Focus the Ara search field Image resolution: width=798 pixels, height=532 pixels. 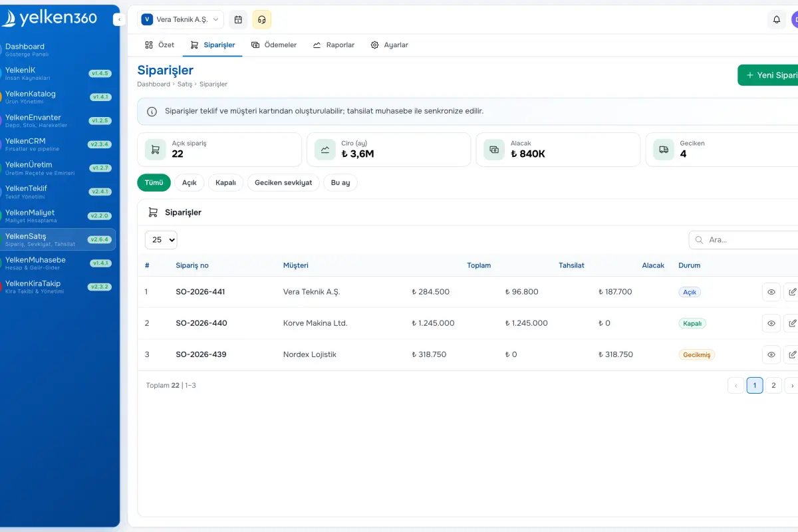point(743,240)
